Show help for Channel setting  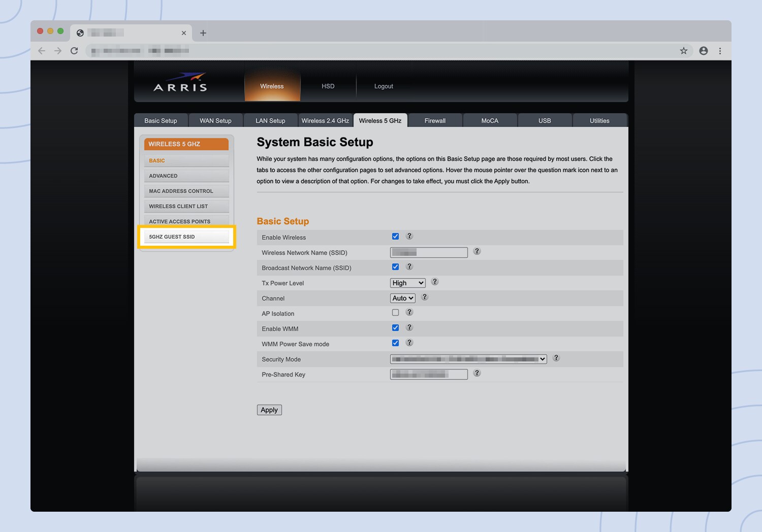(425, 297)
